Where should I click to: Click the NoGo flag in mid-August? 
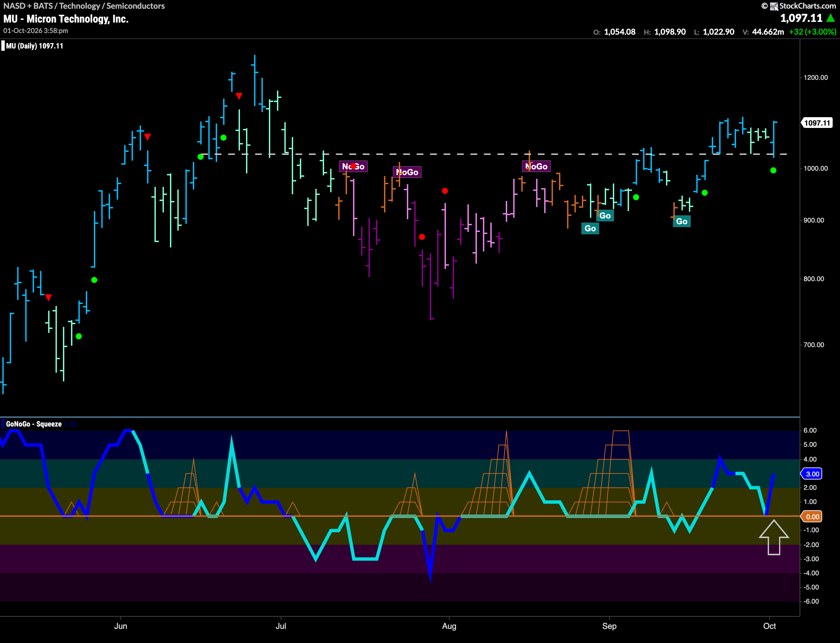536,166
